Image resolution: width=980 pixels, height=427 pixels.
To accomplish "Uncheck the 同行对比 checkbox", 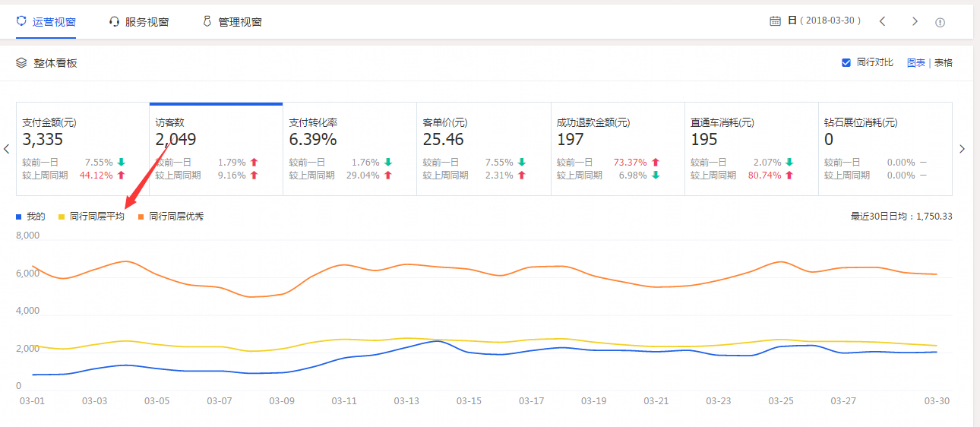I will (x=846, y=63).
